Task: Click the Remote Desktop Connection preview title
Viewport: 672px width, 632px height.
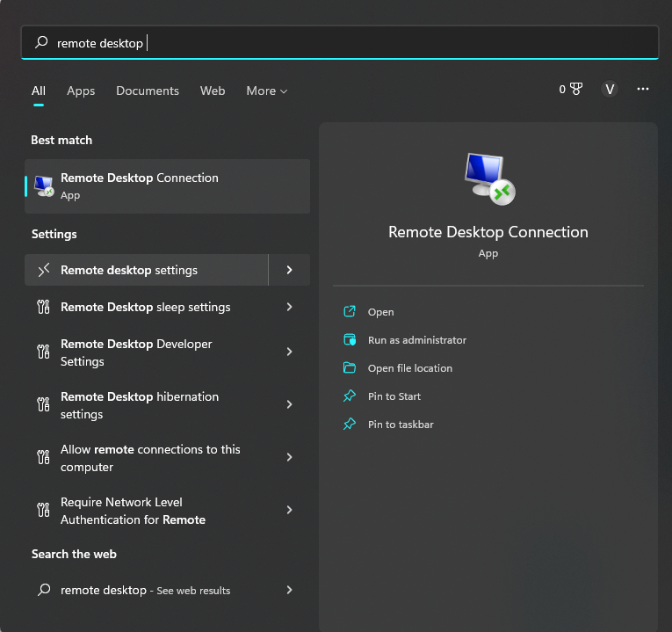Action: coord(488,232)
